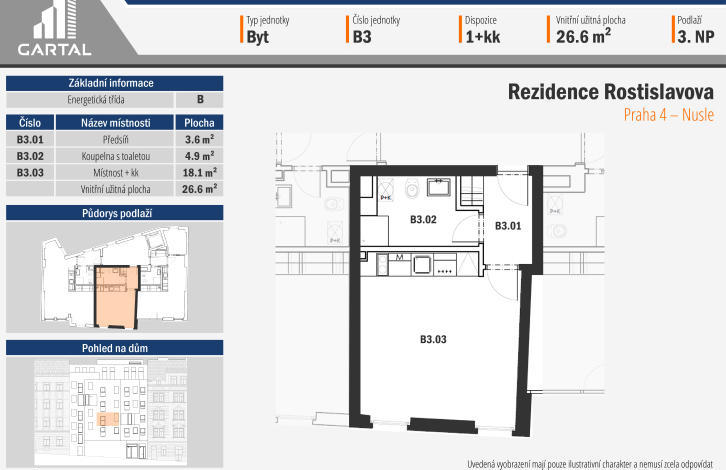Select the B3.02 Koupelna s toaletou row
This screenshot has width=726, height=470.
116,156
